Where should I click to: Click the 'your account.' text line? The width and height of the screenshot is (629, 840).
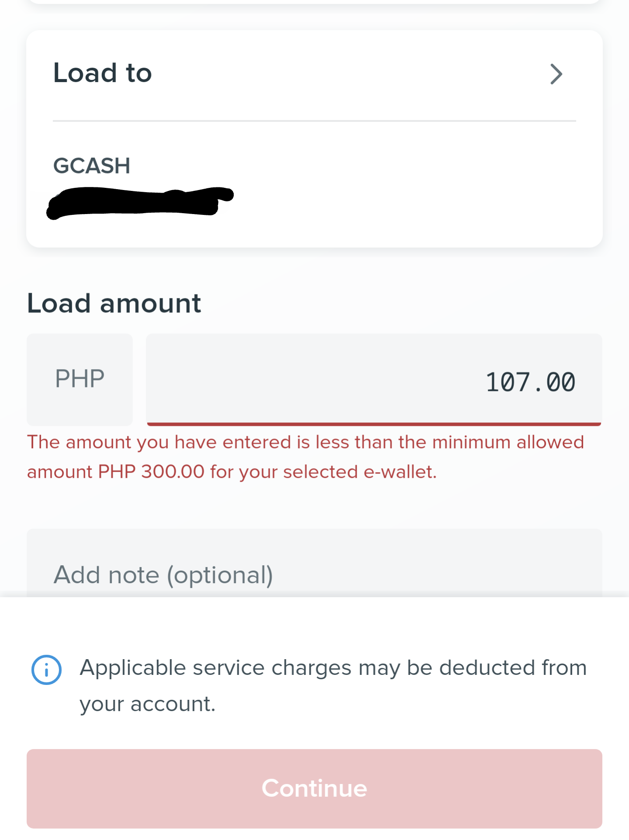[x=148, y=704]
